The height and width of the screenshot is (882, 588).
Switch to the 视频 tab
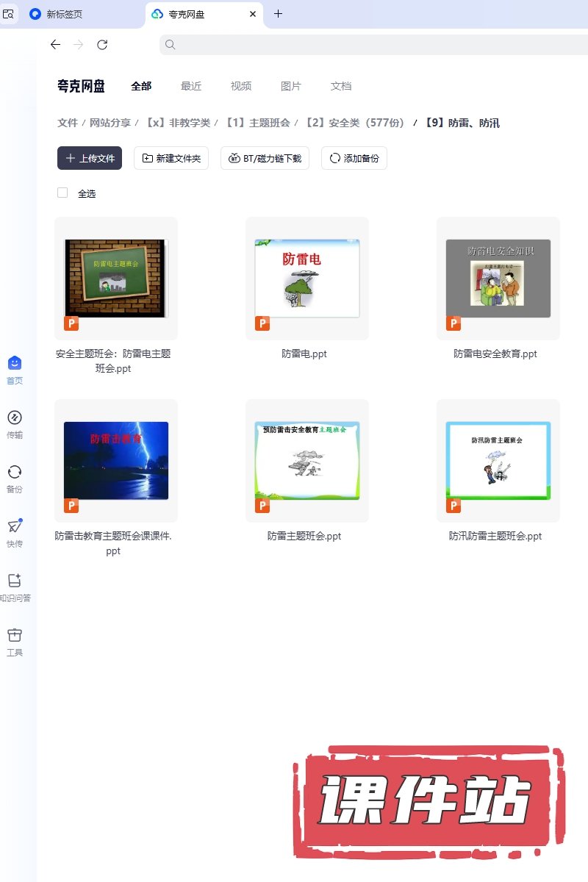coord(241,86)
